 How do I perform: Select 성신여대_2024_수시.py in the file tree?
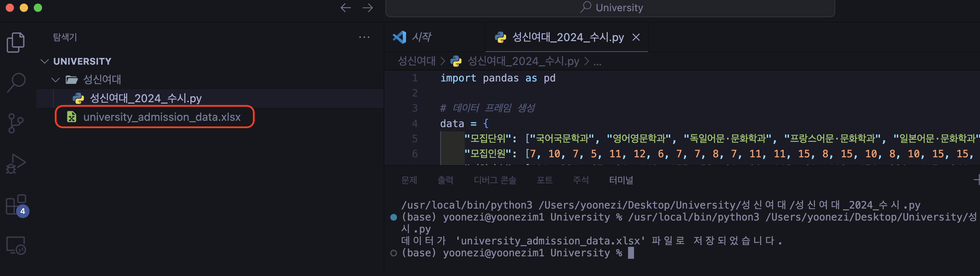click(x=210, y=98)
